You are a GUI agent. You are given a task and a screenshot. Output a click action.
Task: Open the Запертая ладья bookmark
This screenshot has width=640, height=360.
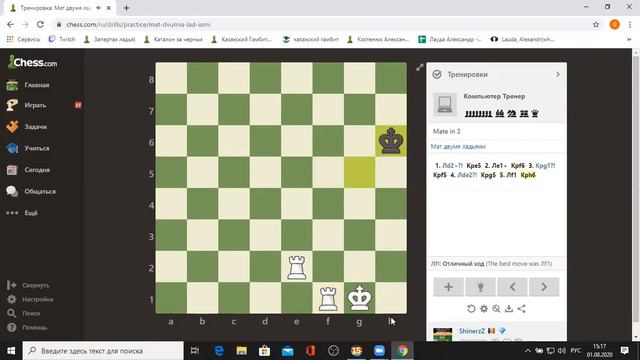109,39
